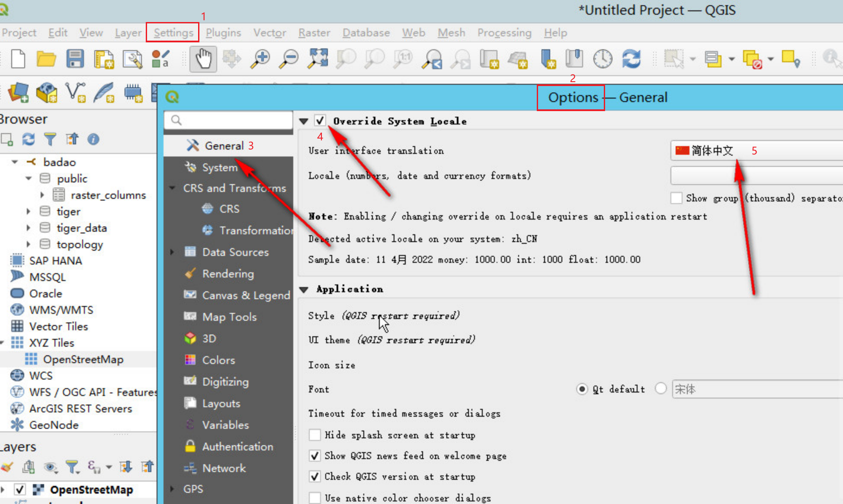The image size is (843, 504).
Task: Click the New Spatial Bookmark icon
Action: click(x=548, y=59)
